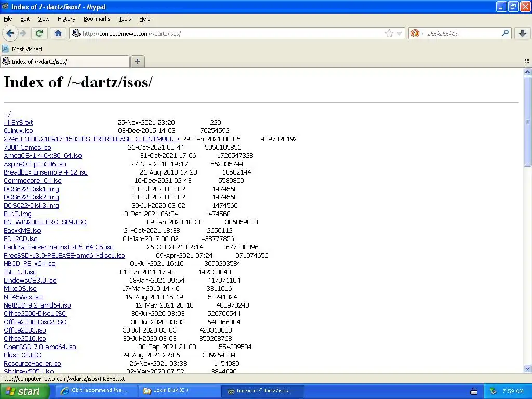This screenshot has width=532, height=399.
Task: Open ResourceHacker.iso link
Action: pos(32,363)
